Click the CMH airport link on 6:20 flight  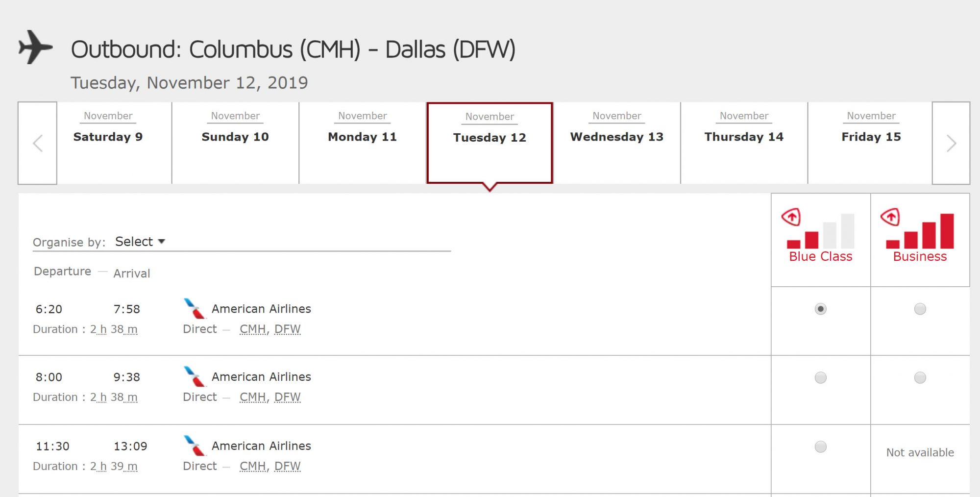pyautogui.click(x=252, y=329)
